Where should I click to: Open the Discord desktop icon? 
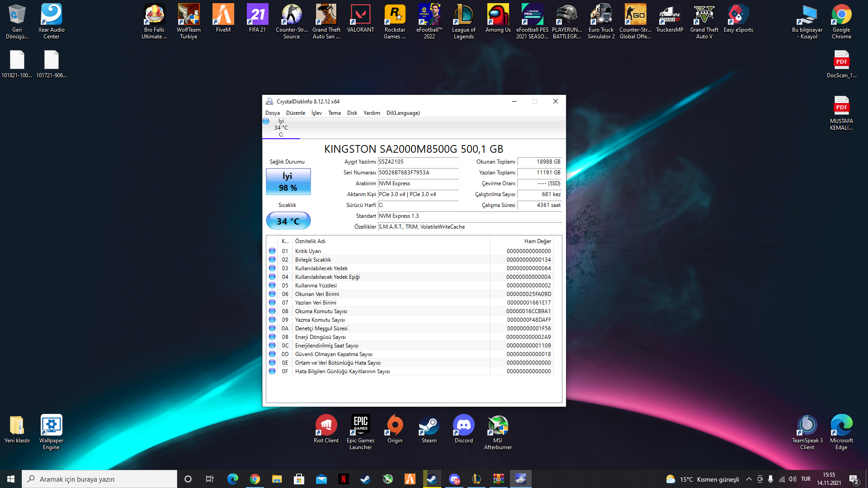pyautogui.click(x=463, y=429)
